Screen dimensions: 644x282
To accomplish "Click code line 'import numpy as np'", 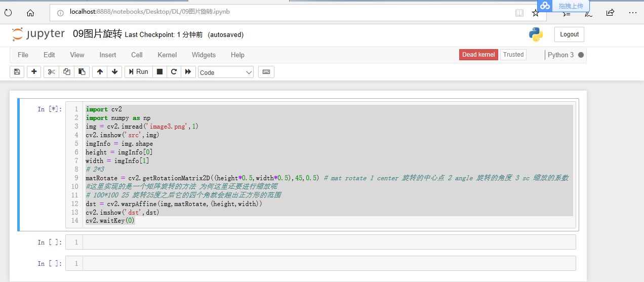I will (118, 118).
